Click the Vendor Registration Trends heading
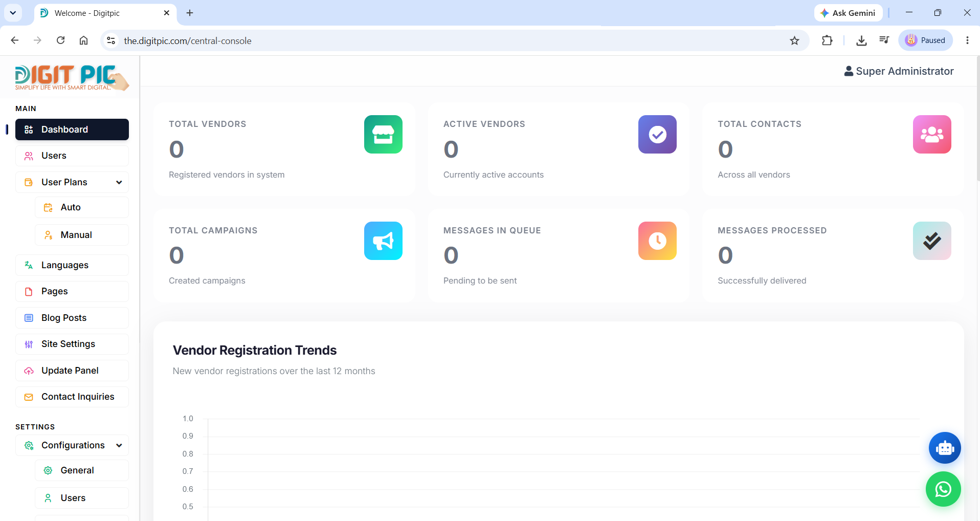Image resolution: width=980 pixels, height=521 pixels. click(255, 350)
